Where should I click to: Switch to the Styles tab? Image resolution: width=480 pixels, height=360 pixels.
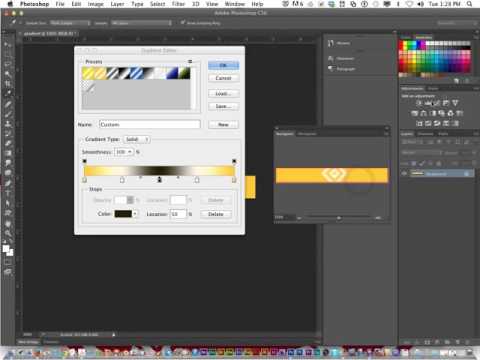tap(433, 88)
